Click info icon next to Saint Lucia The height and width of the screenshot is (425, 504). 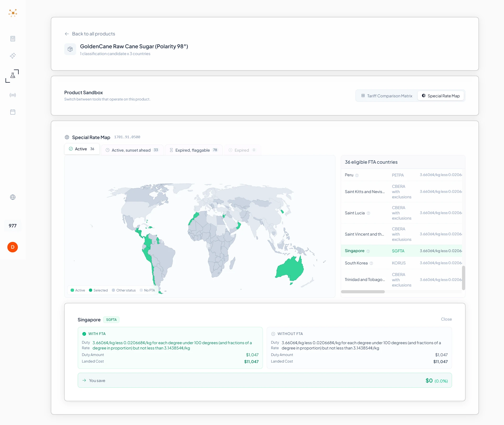[368, 213]
